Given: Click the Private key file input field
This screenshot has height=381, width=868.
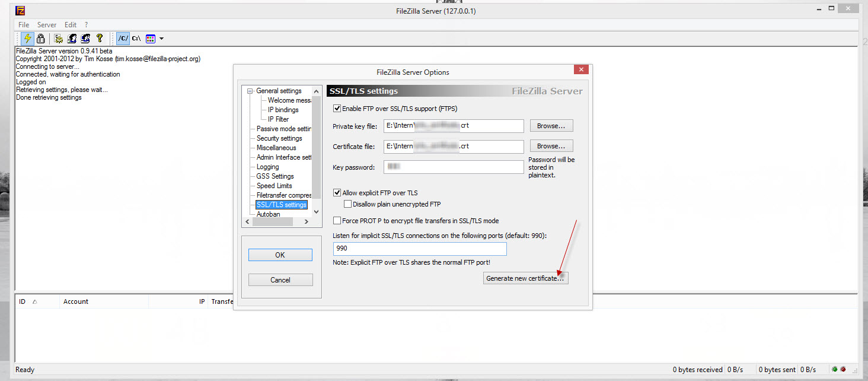Looking at the screenshot, I should tap(454, 126).
